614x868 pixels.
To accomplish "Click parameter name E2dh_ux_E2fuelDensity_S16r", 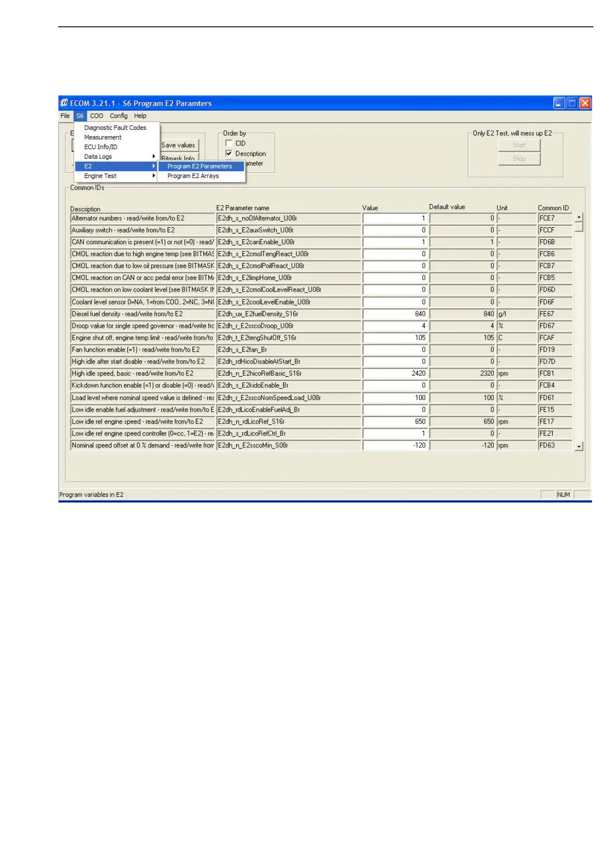I will tap(289, 314).
